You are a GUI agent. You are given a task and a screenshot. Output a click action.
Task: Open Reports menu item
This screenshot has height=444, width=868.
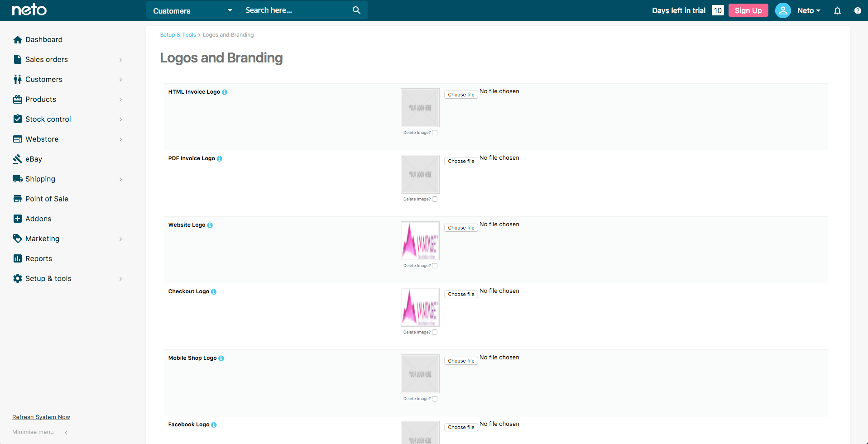click(38, 258)
